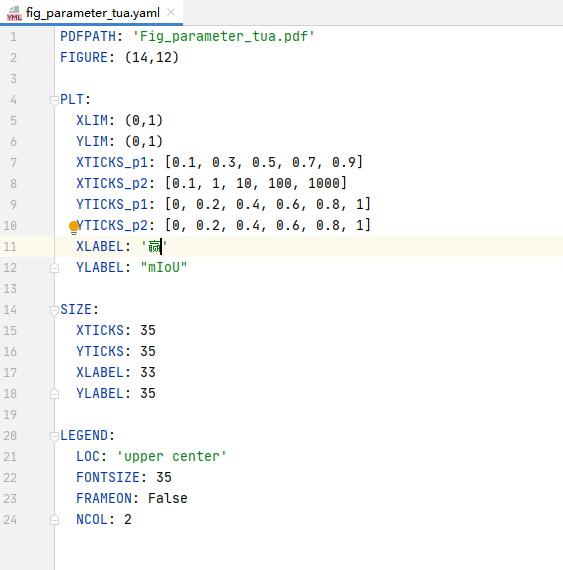Click the XLABEL: 33 size entry
Image resolution: width=563 pixels, height=570 pixels.
(116, 373)
